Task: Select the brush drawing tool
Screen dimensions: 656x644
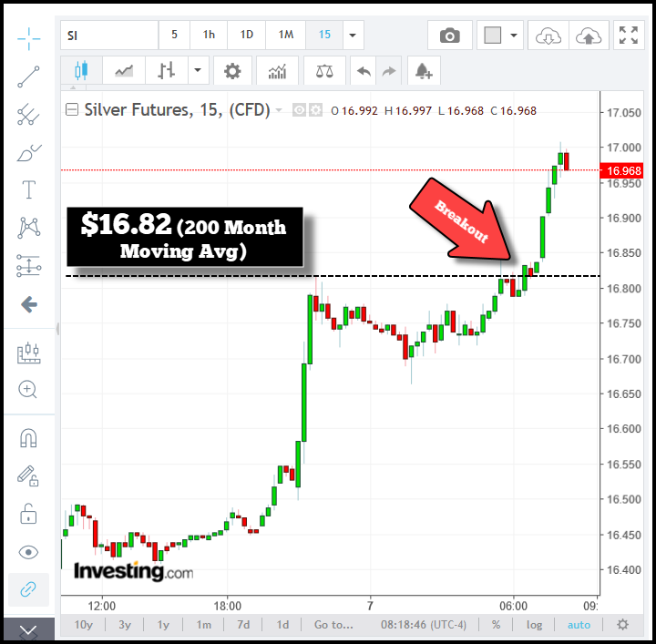Action: pyautogui.click(x=29, y=153)
